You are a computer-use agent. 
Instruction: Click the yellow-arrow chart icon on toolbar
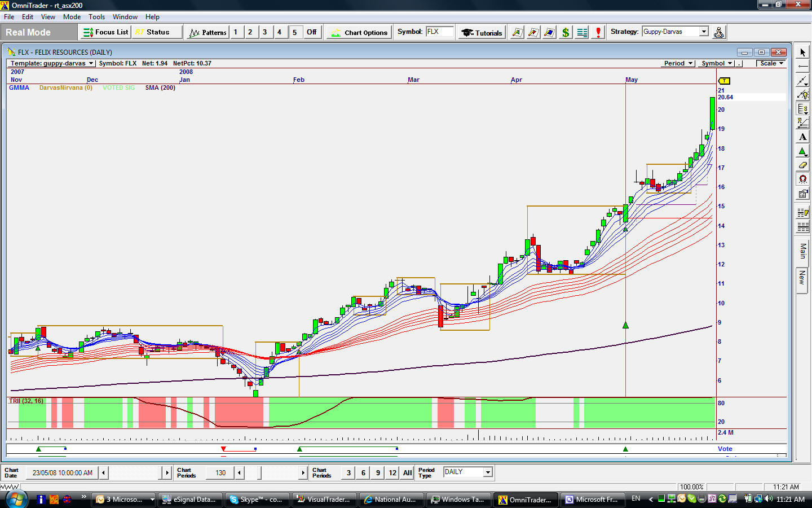(x=517, y=32)
